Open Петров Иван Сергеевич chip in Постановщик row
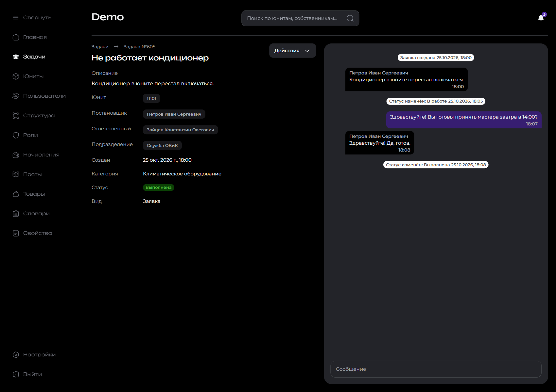Screen dimensions: 556x392 pyautogui.click(x=174, y=114)
